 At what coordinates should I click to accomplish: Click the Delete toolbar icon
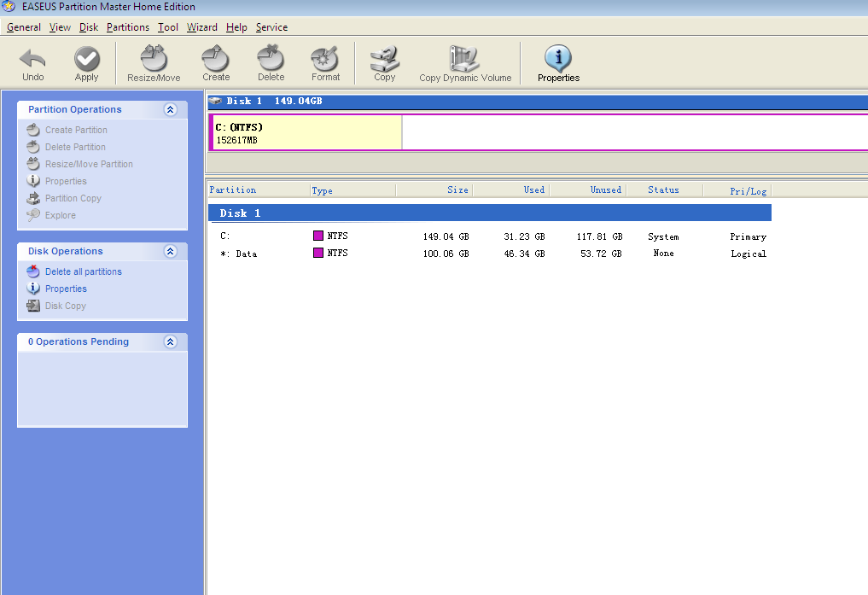271,60
